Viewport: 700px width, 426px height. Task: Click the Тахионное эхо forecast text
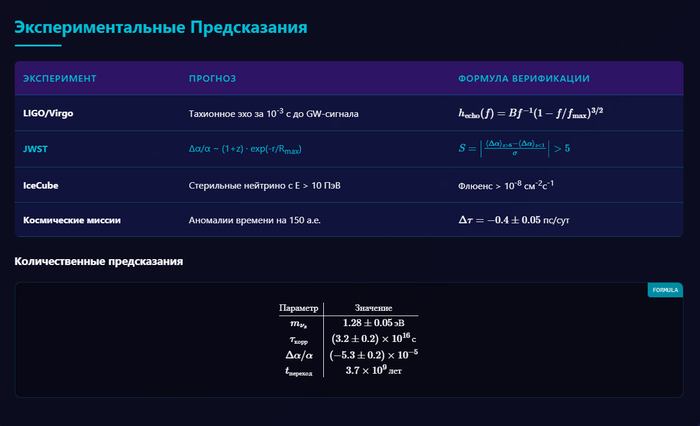[x=273, y=114]
